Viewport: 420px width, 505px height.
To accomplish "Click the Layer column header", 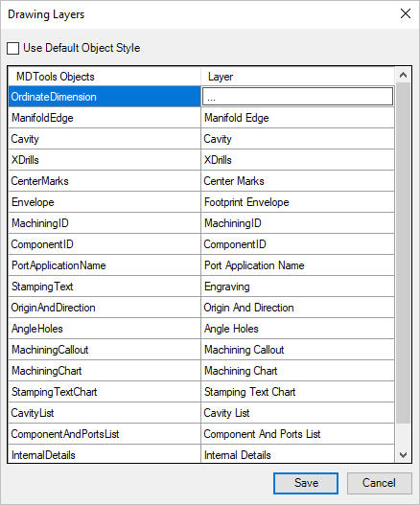I will pos(297,77).
